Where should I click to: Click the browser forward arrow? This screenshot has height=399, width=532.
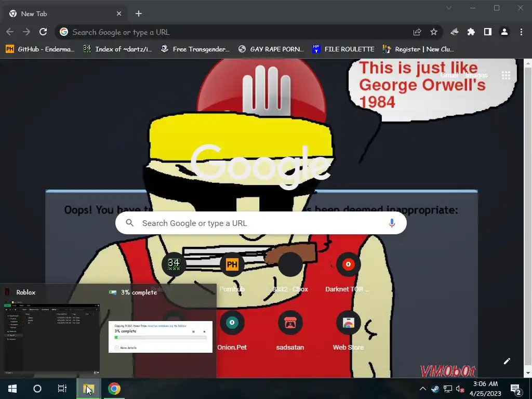click(26, 32)
